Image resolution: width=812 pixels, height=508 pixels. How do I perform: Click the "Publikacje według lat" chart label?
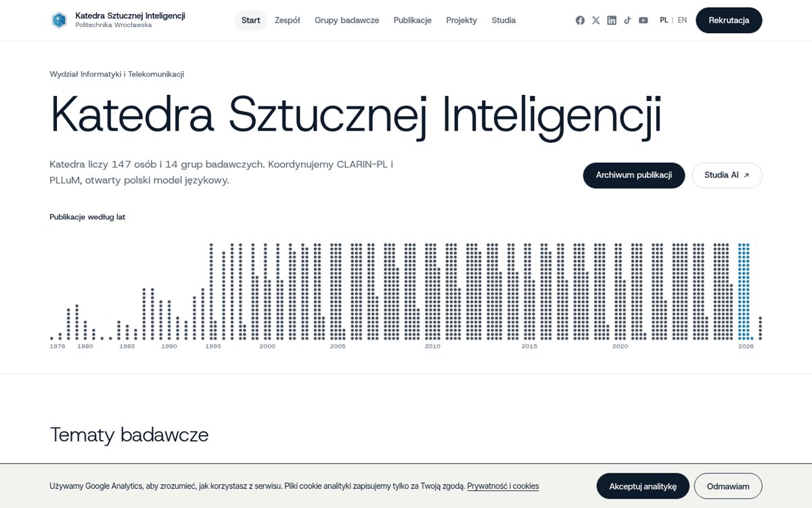87,217
